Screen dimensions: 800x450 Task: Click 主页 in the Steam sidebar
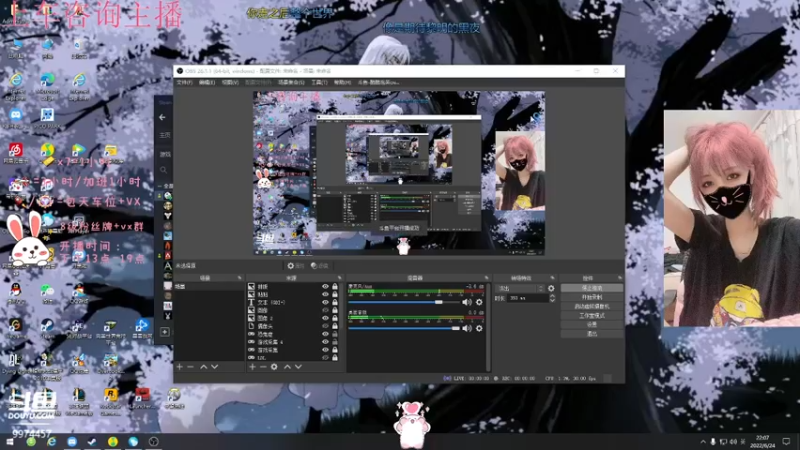(x=164, y=135)
